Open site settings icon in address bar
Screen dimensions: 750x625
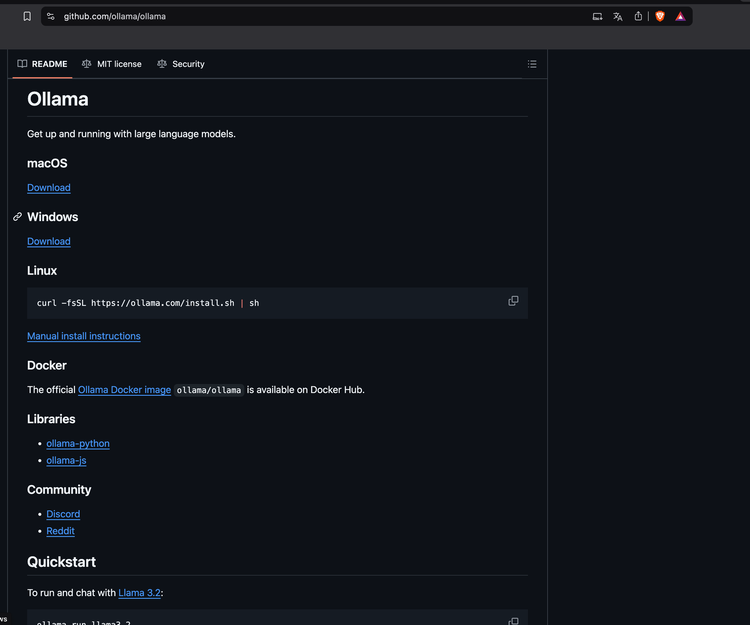tap(51, 16)
